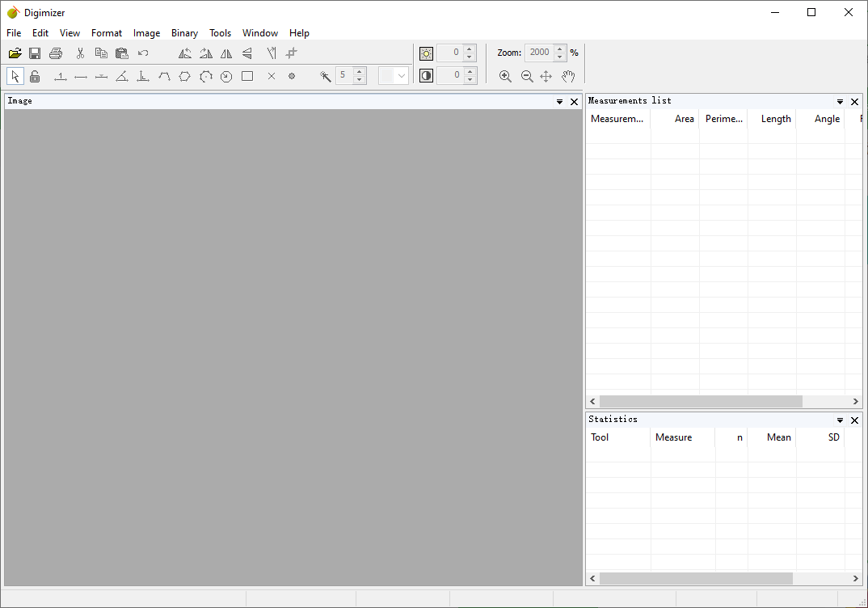Open the Format menu

[107, 33]
